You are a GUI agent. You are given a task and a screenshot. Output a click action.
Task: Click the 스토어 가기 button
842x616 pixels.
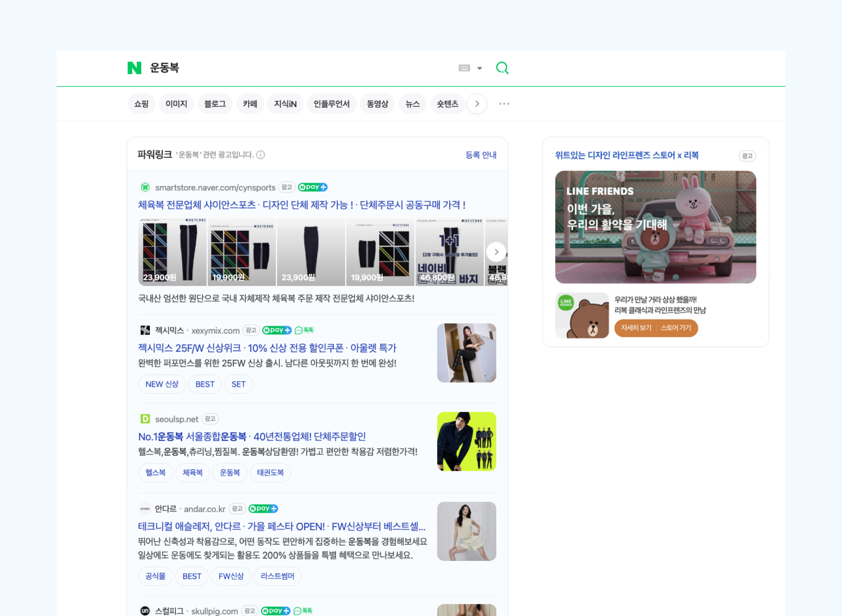coord(676,328)
